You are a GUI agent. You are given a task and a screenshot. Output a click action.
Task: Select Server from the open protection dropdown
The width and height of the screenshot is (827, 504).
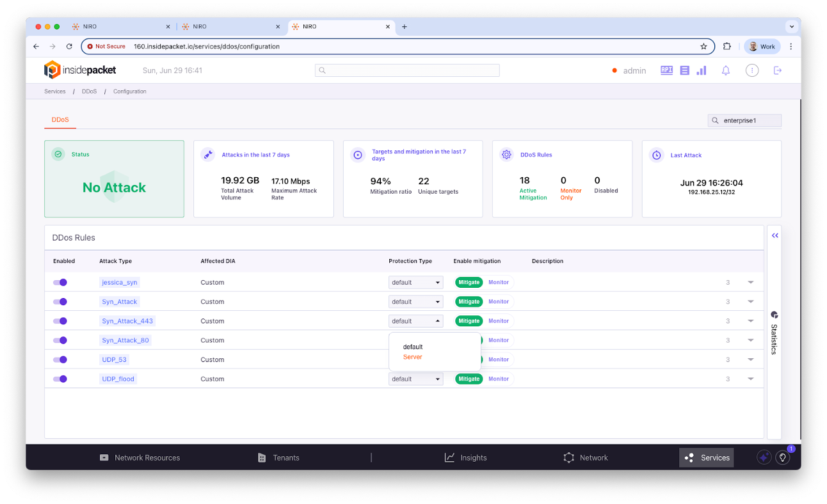[x=412, y=357]
